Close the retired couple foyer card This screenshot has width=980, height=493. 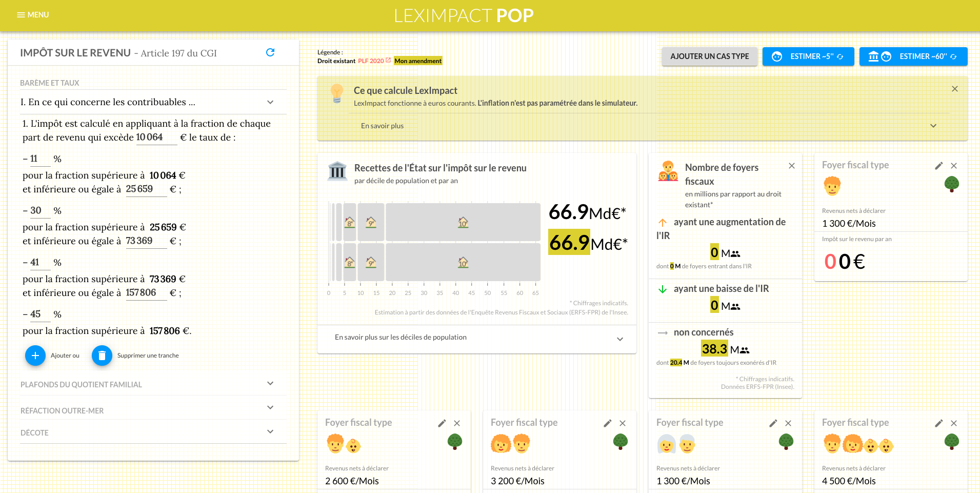[x=788, y=423]
